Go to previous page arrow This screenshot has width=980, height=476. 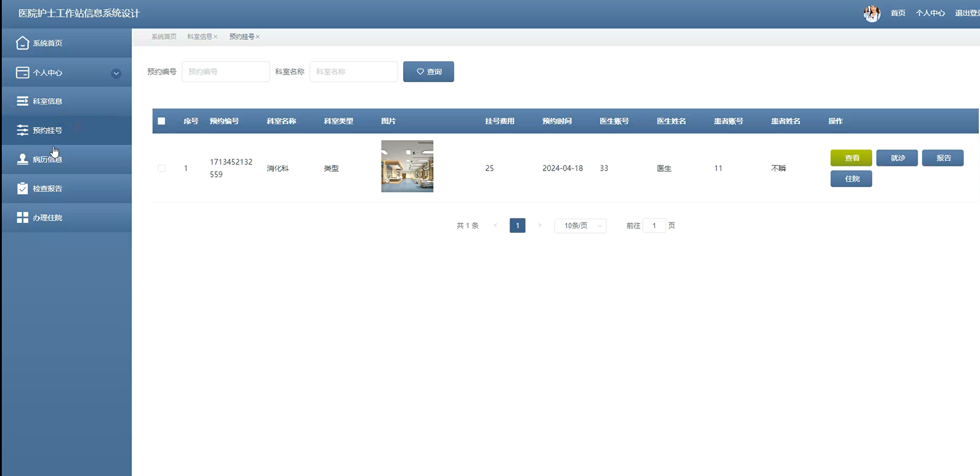(x=495, y=225)
